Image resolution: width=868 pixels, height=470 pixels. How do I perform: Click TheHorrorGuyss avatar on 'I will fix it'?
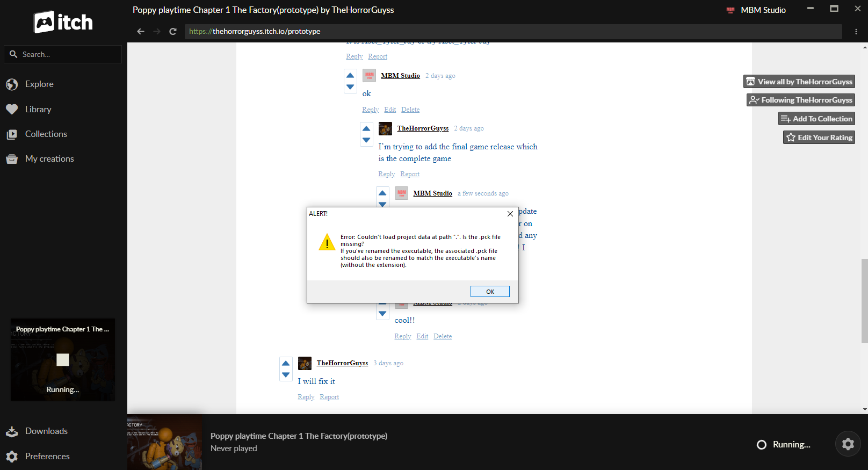pos(305,363)
